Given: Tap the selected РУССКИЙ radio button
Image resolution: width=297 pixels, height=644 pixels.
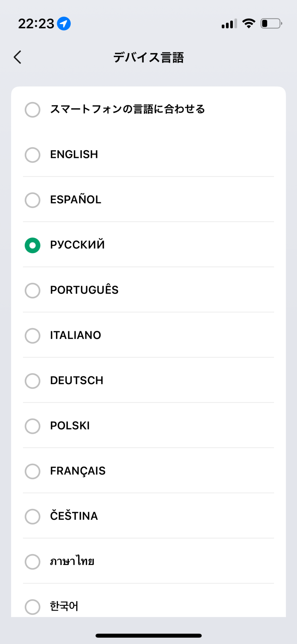Looking at the screenshot, I should pos(32,245).
